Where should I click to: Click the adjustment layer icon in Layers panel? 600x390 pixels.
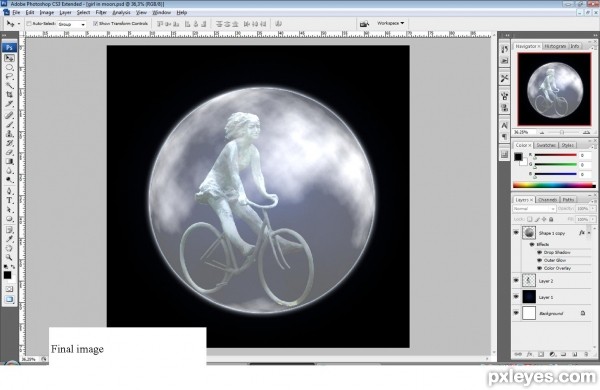[552, 354]
